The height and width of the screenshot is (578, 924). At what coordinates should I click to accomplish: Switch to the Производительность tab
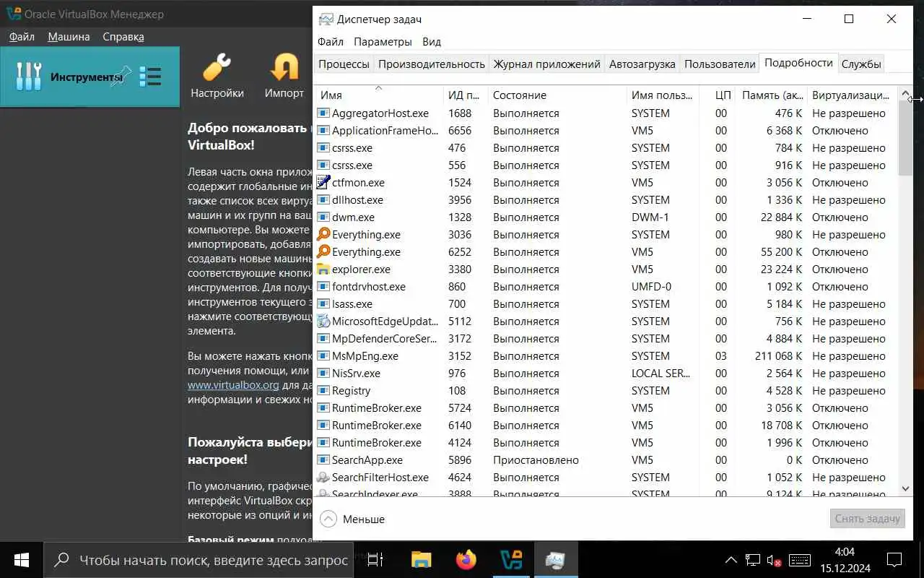coord(432,64)
